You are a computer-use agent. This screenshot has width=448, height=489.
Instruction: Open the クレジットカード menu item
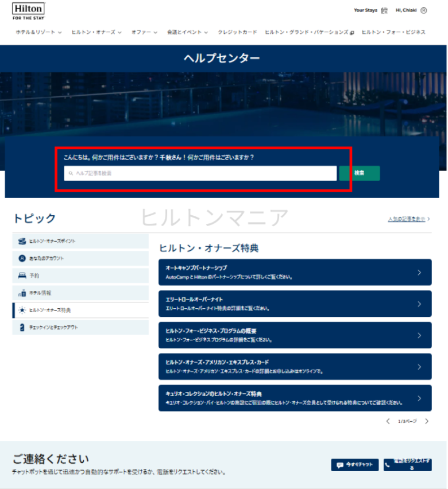(x=237, y=32)
